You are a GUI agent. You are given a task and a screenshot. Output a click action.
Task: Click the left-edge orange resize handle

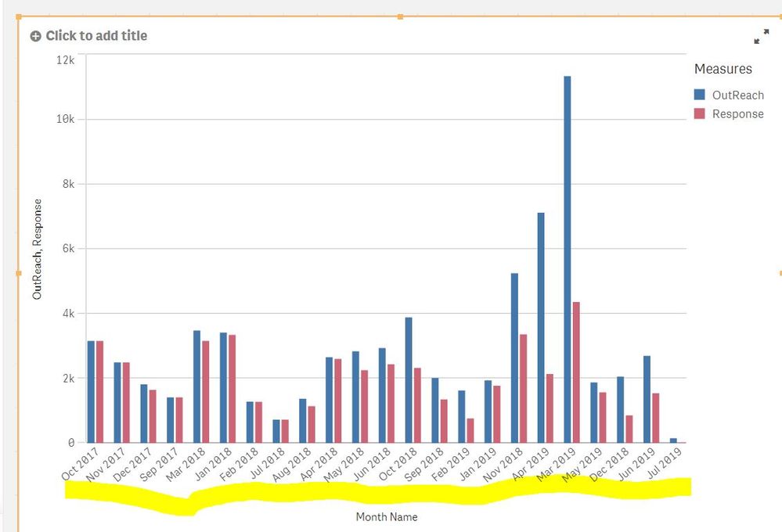(16, 274)
